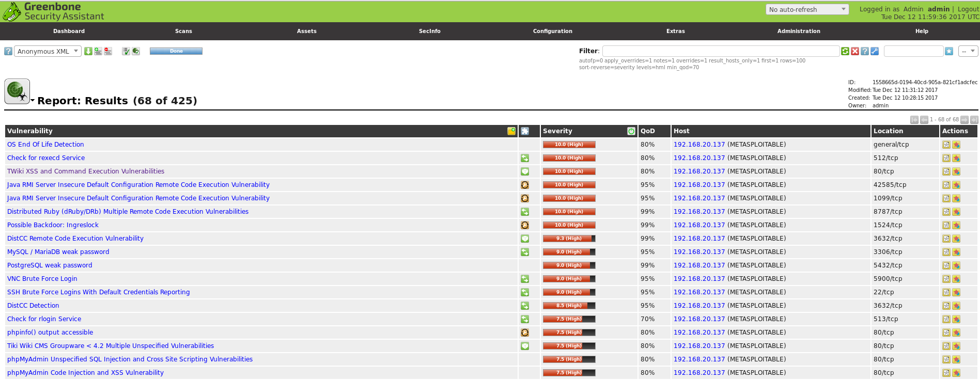The height and width of the screenshot is (380, 980).
Task: Open the Scans menu
Action: point(183,31)
